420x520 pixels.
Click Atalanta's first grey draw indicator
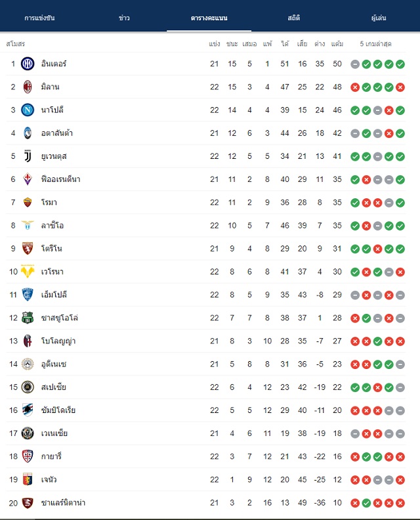355,134
